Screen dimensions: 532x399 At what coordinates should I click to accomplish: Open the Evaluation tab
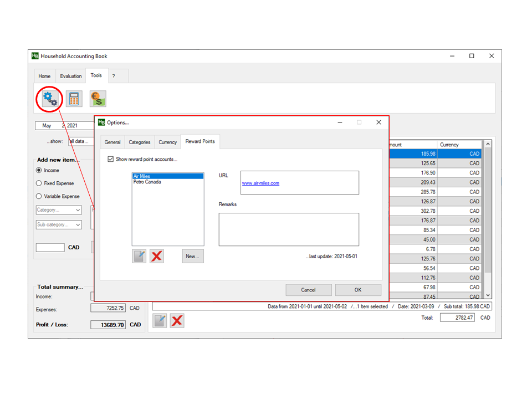point(71,76)
